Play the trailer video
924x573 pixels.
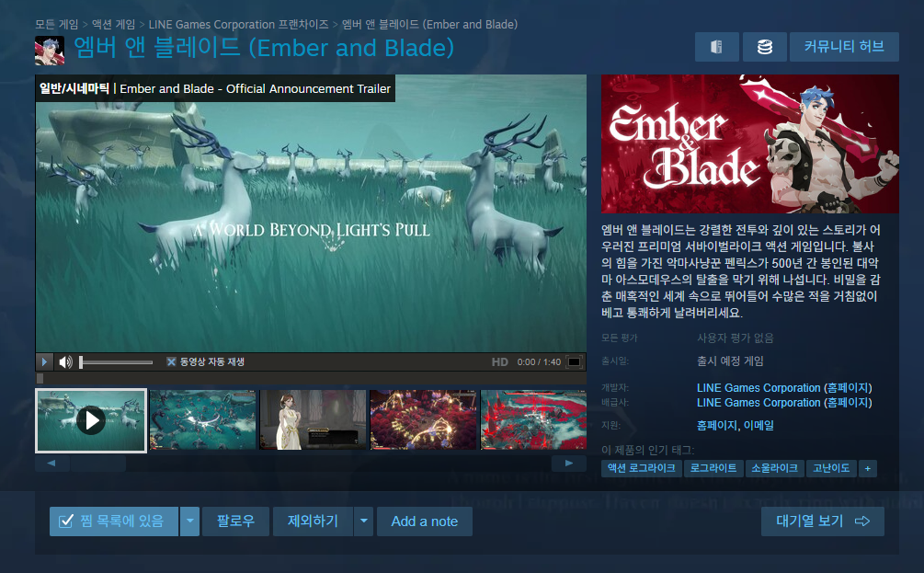[x=44, y=361]
